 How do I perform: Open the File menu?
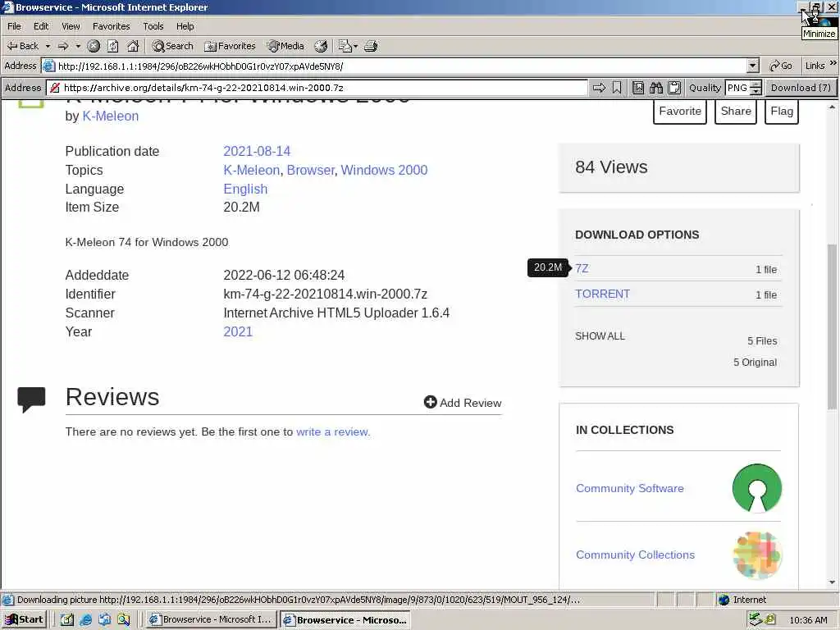click(x=15, y=26)
